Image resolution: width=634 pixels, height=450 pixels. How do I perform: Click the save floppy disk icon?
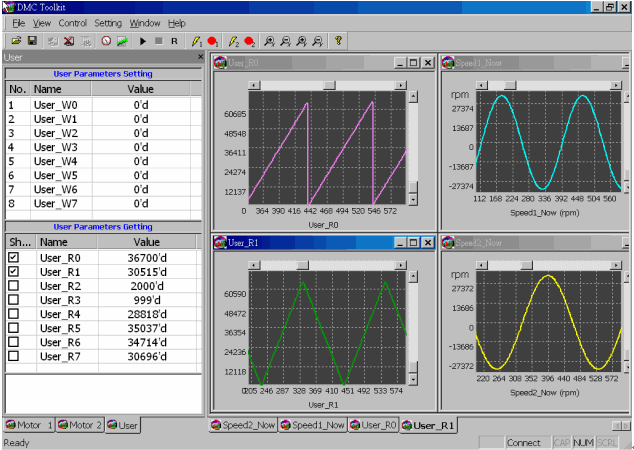[x=32, y=41]
